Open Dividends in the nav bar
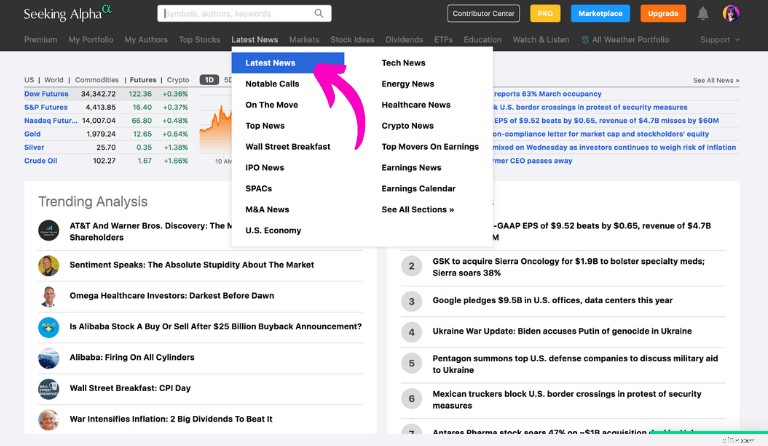Viewport: 768px width, 446px height. click(404, 40)
